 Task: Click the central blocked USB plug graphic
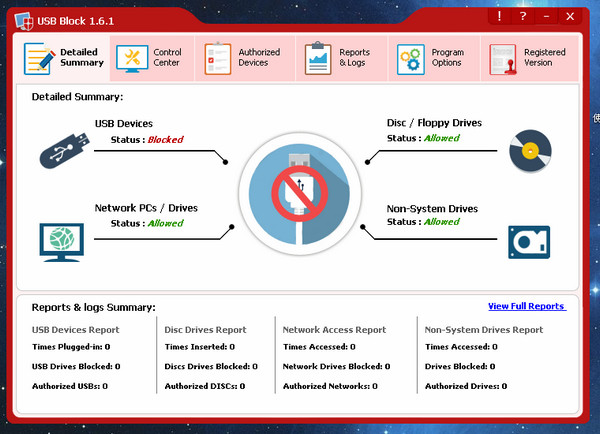299,194
